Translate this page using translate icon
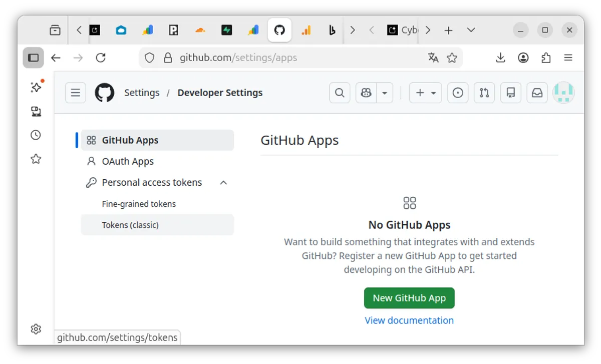Viewport: 601px width, 364px height. pyautogui.click(x=433, y=58)
